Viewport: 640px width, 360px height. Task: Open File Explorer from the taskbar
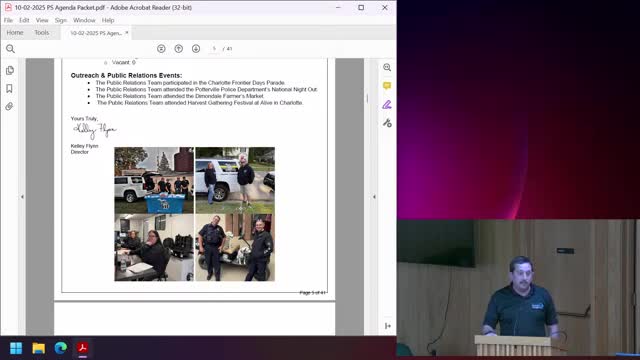click(39, 348)
